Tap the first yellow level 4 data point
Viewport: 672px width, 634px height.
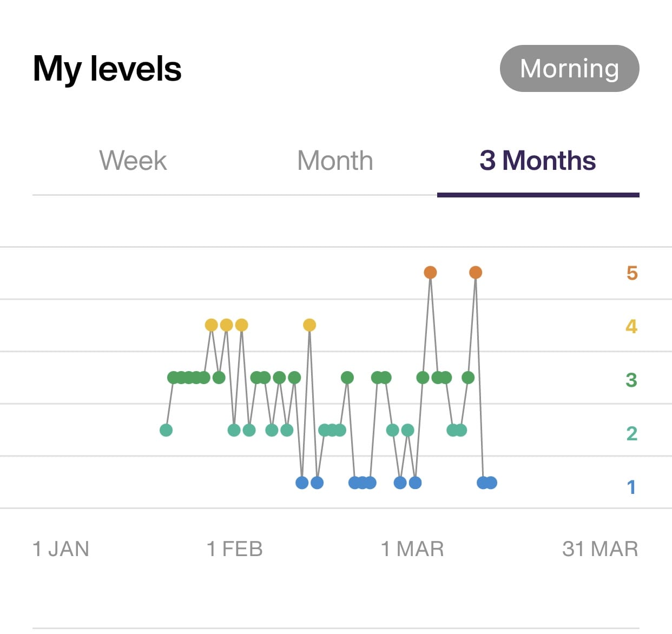(212, 325)
